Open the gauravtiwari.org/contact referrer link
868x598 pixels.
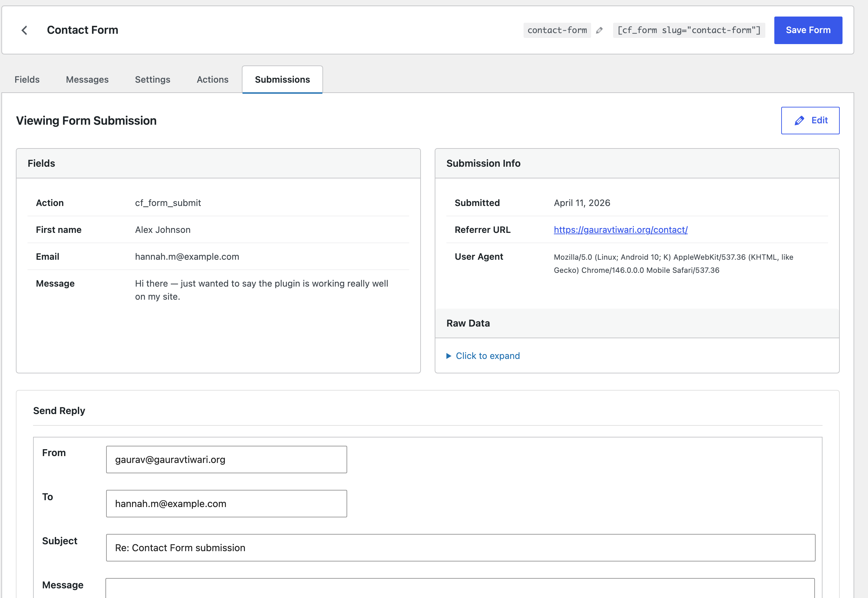click(x=620, y=230)
